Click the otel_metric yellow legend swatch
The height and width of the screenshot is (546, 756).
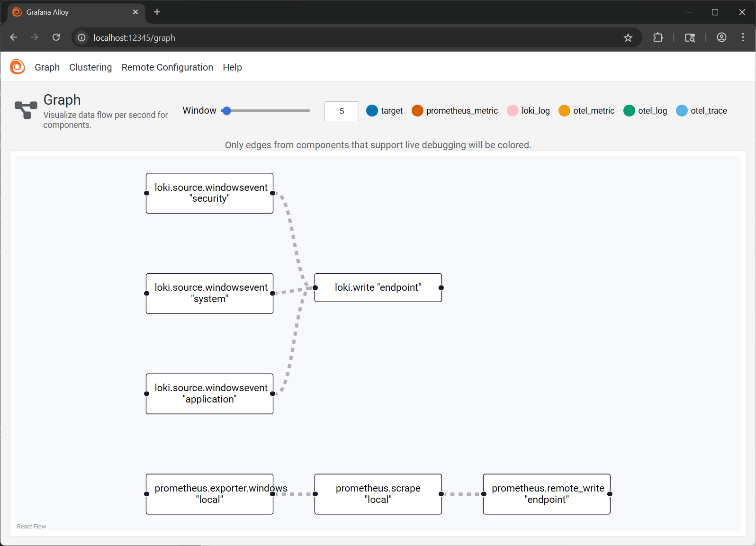click(564, 110)
